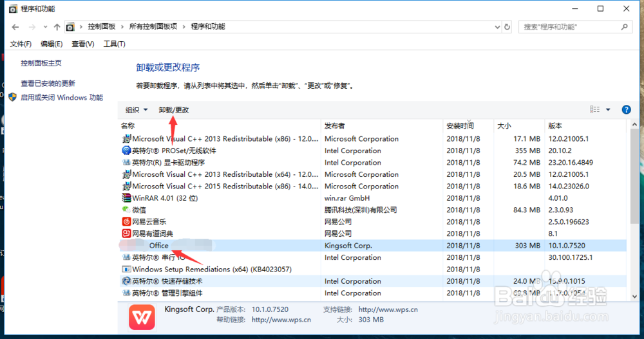Sort by the 发布者 column header

[x=382, y=125]
